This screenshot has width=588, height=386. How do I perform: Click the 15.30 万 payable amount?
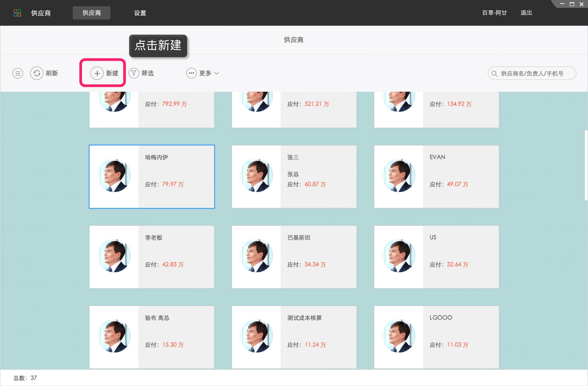tap(173, 345)
